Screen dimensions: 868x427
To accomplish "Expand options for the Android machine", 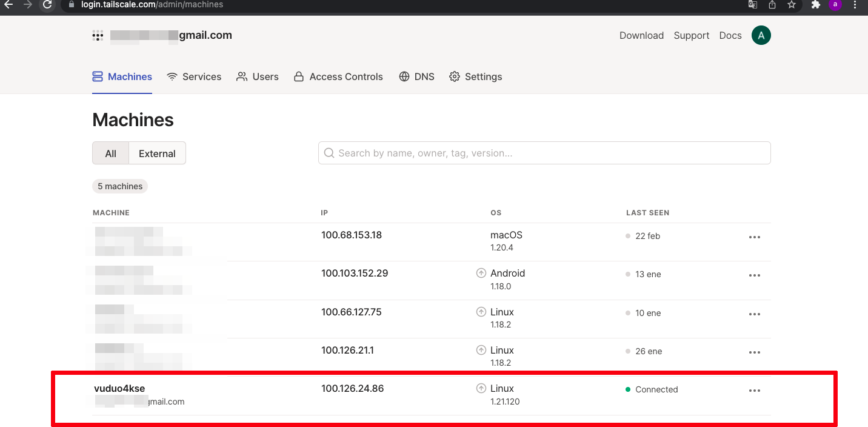I will (x=754, y=275).
